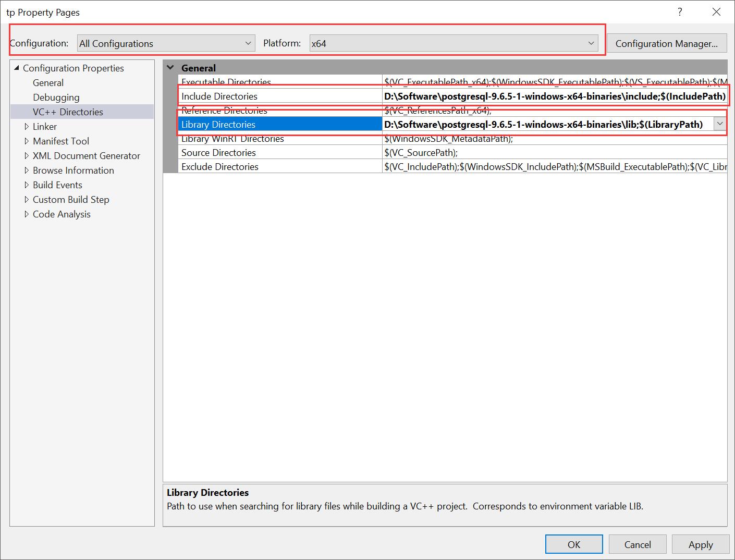The height and width of the screenshot is (560, 735).
Task: Edit the Exclude Directories value field
Action: click(x=521, y=166)
